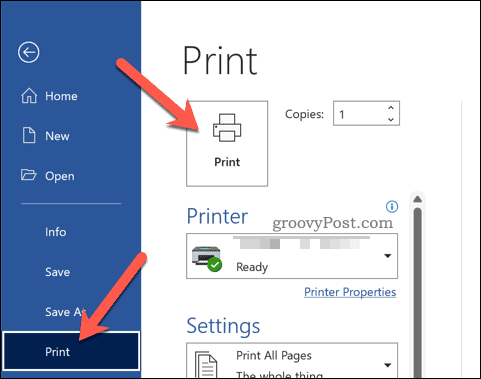Image resolution: width=481 pixels, height=379 pixels.
Task: Select the highlighted Print sidebar item
Action: pyautogui.click(x=71, y=351)
